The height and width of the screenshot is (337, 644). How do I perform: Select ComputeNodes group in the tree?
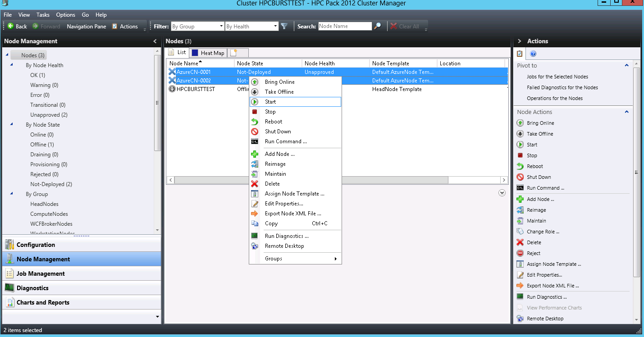click(49, 214)
